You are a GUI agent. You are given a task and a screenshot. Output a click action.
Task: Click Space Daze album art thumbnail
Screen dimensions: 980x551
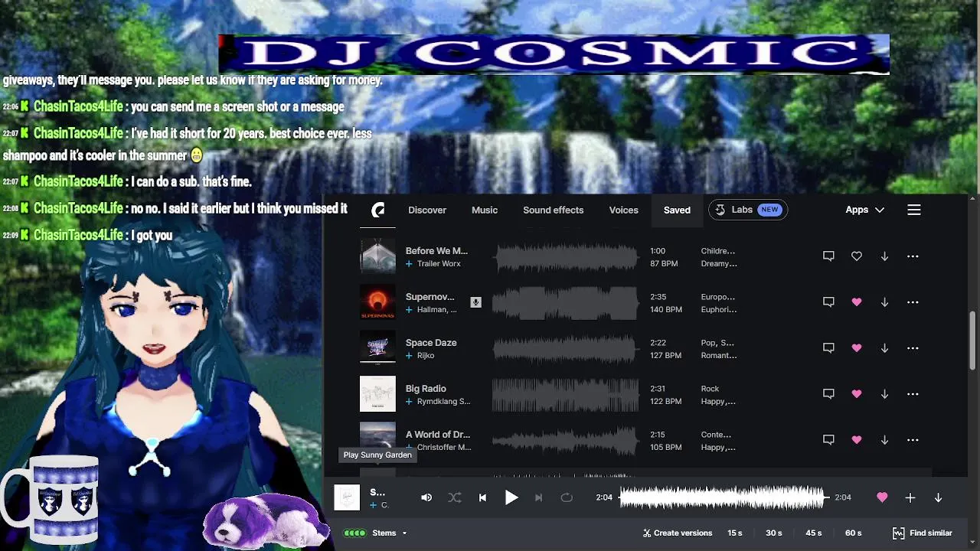point(377,348)
